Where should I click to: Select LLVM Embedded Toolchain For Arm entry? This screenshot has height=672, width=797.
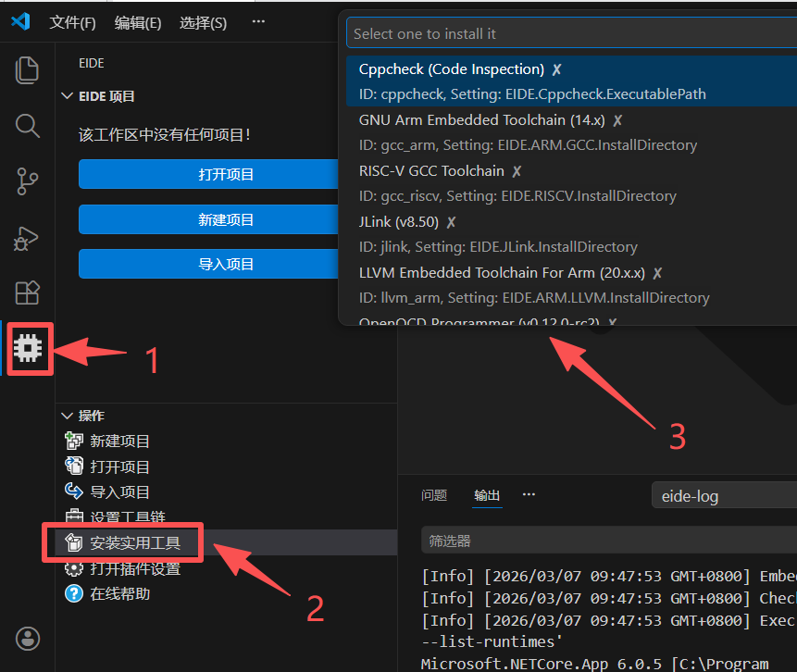point(571,285)
